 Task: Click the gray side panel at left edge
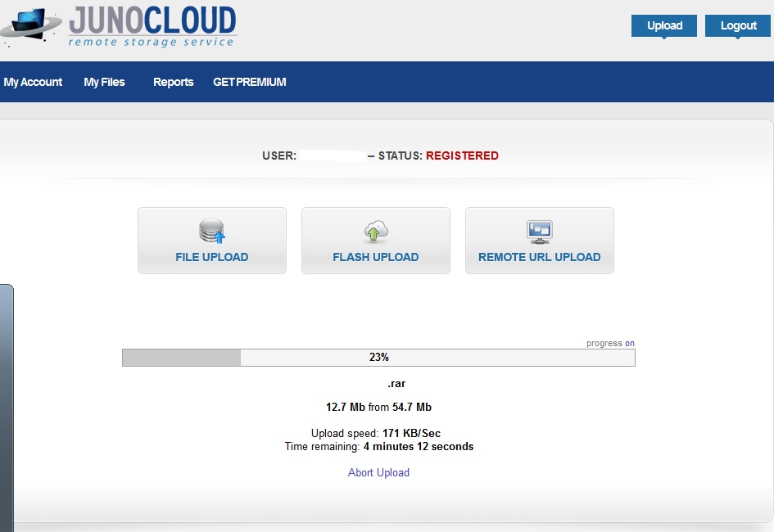(6, 405)
